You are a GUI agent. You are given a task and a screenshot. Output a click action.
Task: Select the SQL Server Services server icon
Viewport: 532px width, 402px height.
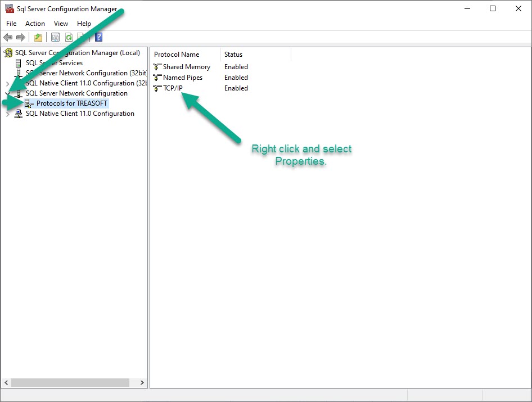click(x=19, y=63)
